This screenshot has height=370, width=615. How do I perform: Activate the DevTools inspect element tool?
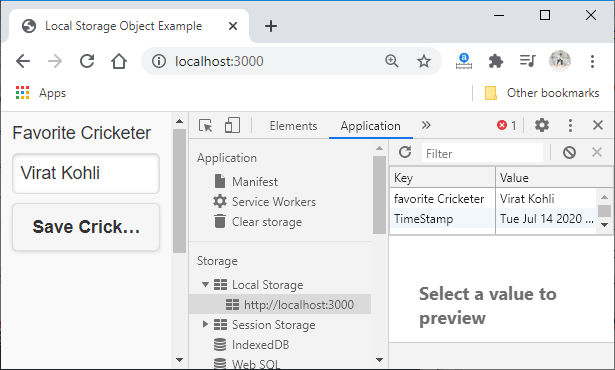pyautogui.click(x=206, y=126)
